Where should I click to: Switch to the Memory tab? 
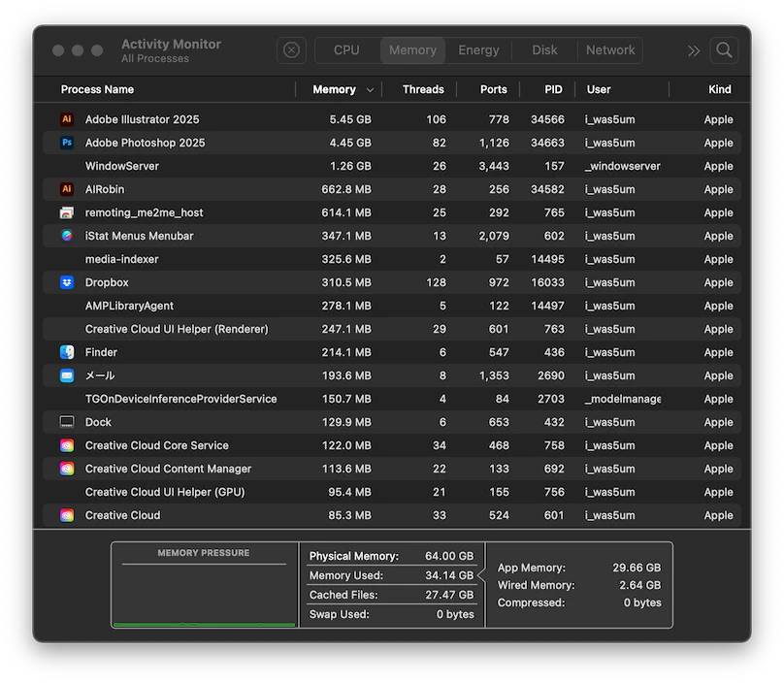click(412, 50)
